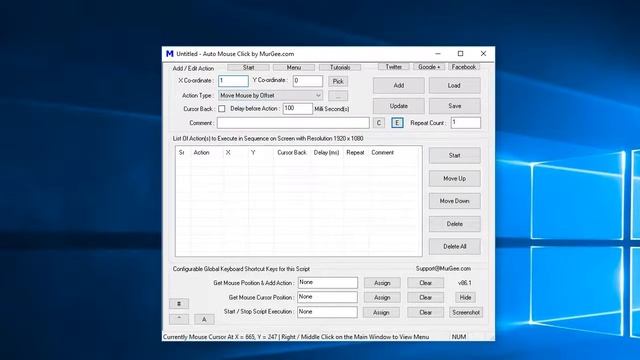The height and width of the screenshot is (360, 640).
Task: Click the Move Down button
Action: [x=454, y=201]
